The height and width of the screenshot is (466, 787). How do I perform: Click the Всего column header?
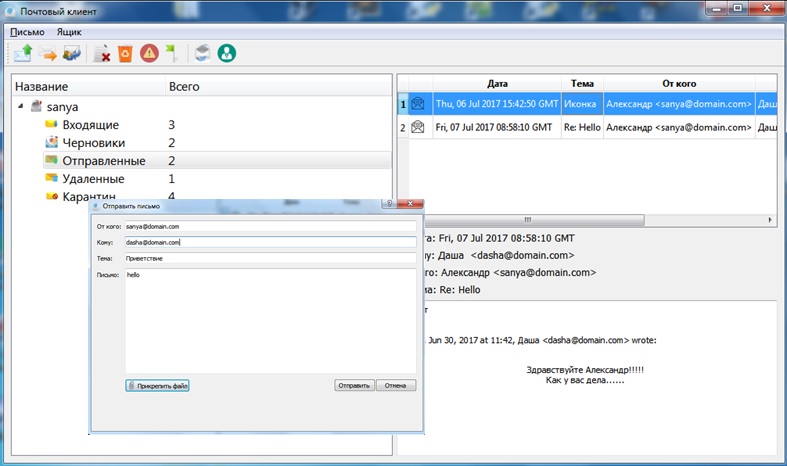[278, 86]
